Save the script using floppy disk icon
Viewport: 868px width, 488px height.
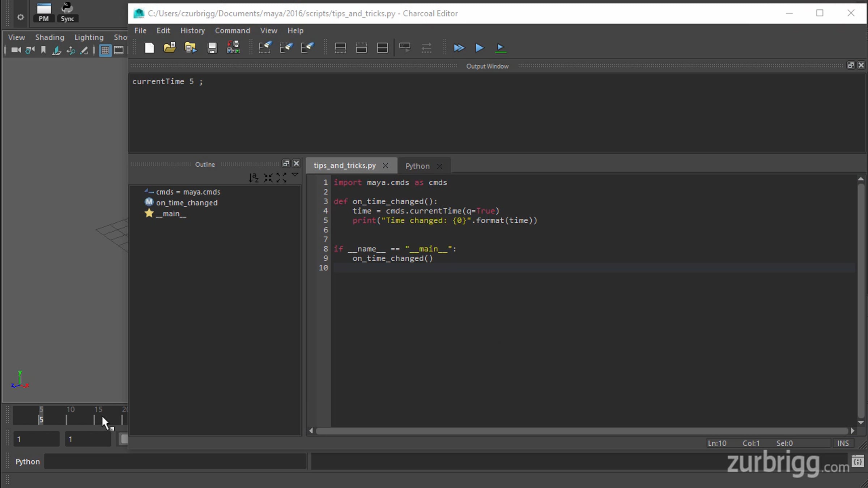point(212,48)
